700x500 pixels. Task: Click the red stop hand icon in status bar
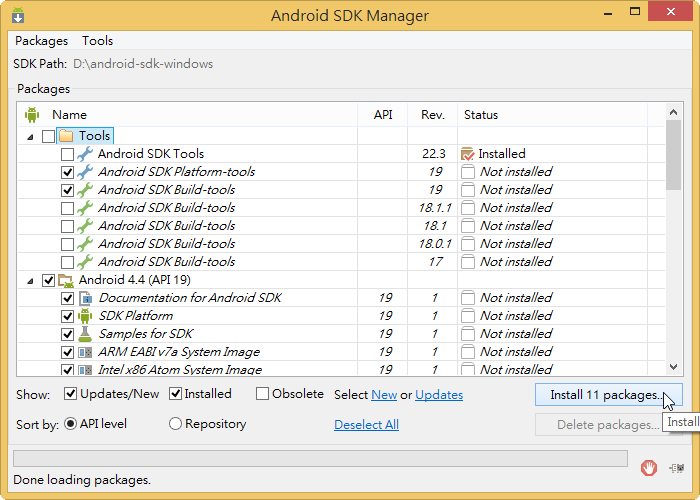(x=649, y=468)
